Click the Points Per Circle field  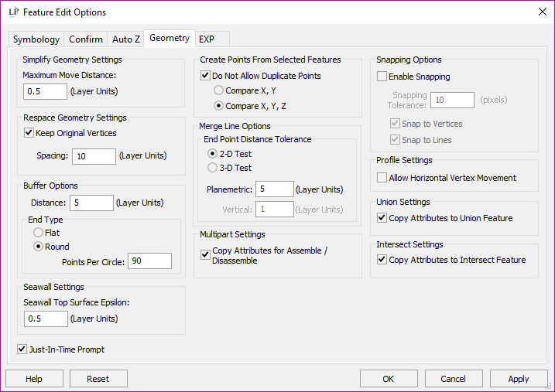(149, 261)
